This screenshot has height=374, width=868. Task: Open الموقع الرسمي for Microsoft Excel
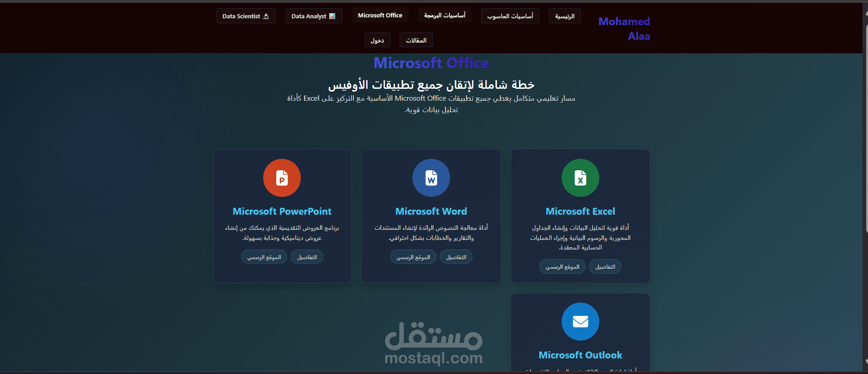coord(562,266)
